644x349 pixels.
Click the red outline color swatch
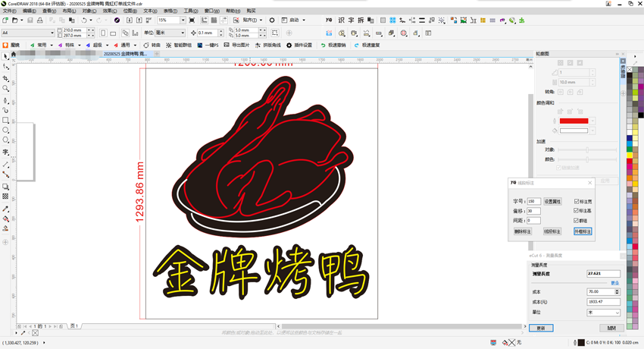click(574, 121)
